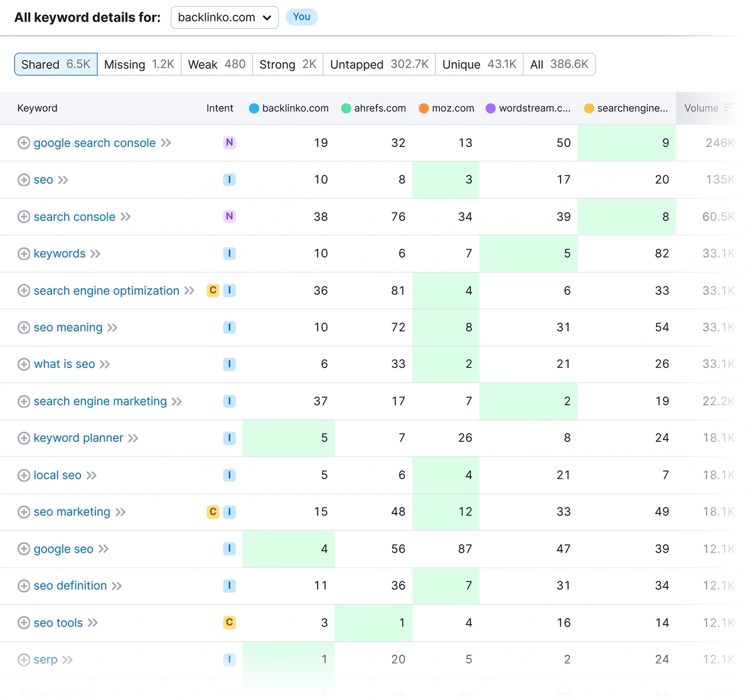Open the Weak 480 tab
The width and height of the screenshot is (753, 700).
[x=217, y=64]
